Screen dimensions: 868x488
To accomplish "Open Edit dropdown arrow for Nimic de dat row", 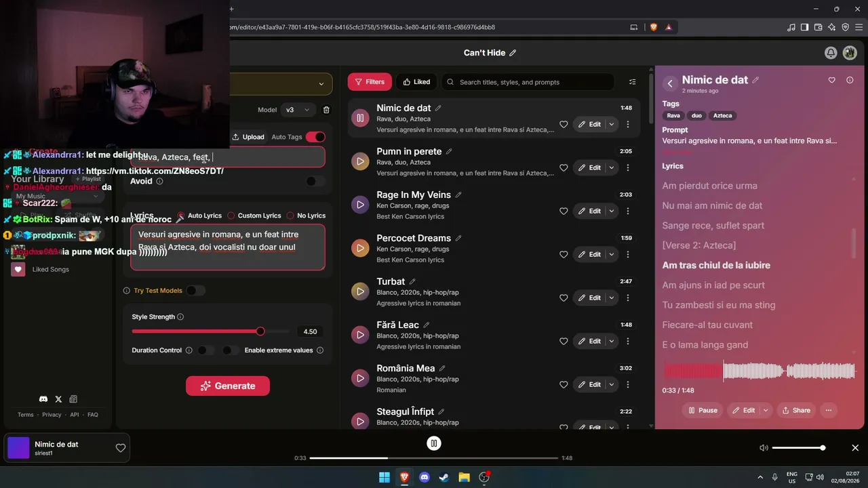I will [x=612, y=125].
